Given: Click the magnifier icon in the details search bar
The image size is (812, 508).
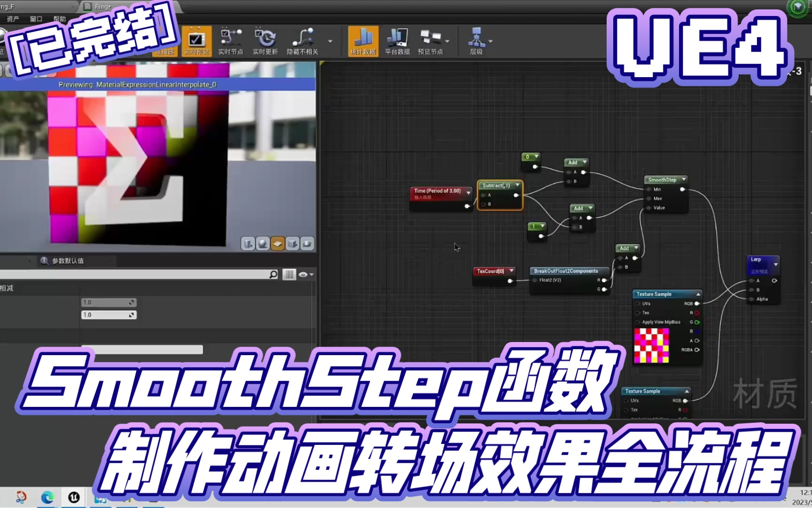Looking at the screenshot, I should (273, 274).
